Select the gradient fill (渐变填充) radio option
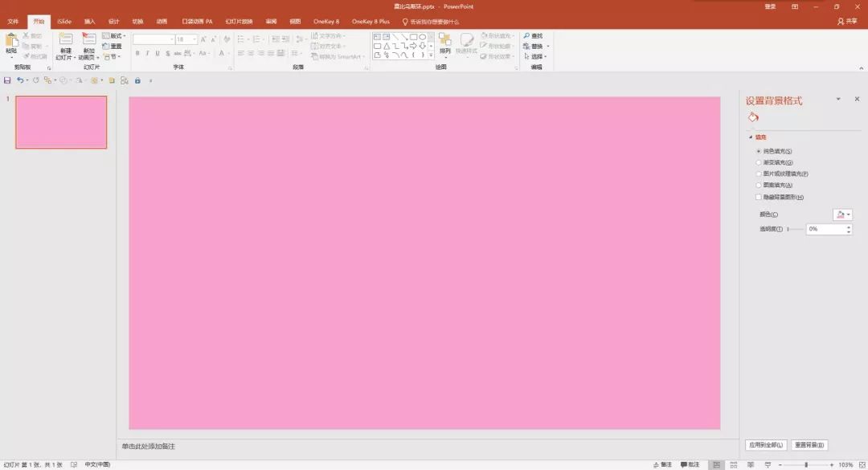The width and height of the screenshot is (868, 470). 759,162
